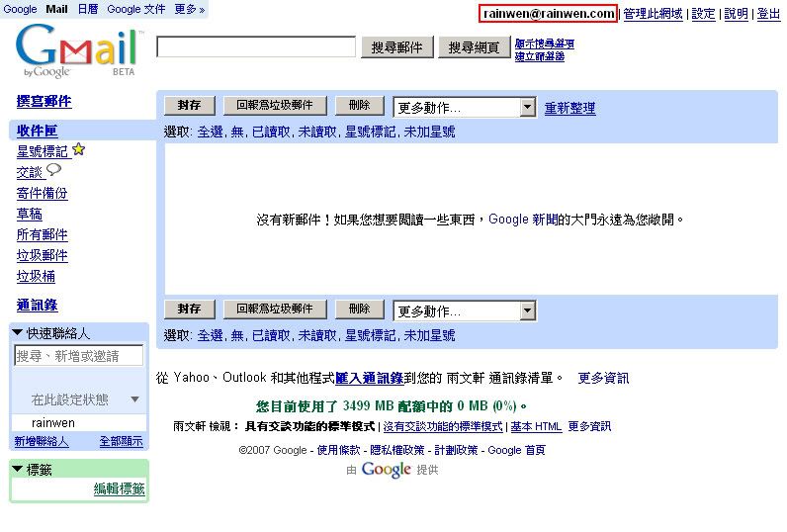Click the Gmail logo
The width and height of the screenshot is (787, 532).
click(x=75, y=51)
